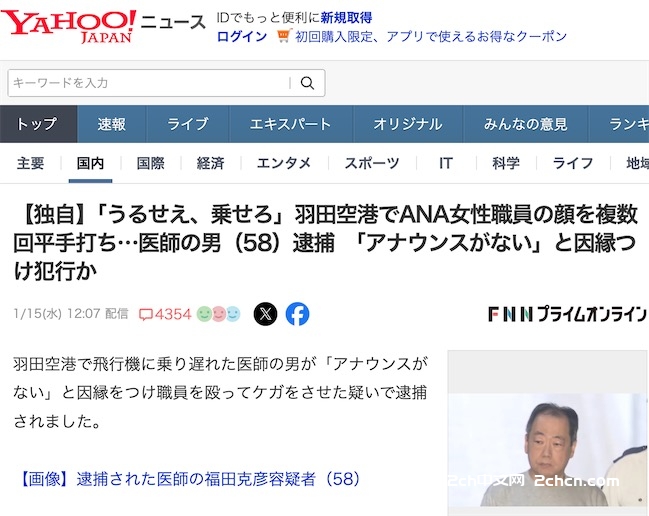Open the エンタメ category
The height and width of the screenshot is (516, 649).
[x=284, y=163]
